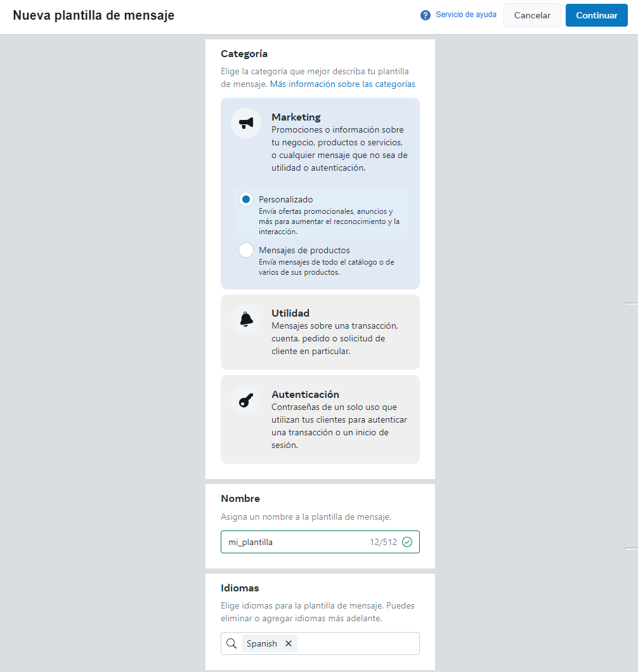Click the help question mark icon
This screenshot has width=638, height=672.
point(425,15)
